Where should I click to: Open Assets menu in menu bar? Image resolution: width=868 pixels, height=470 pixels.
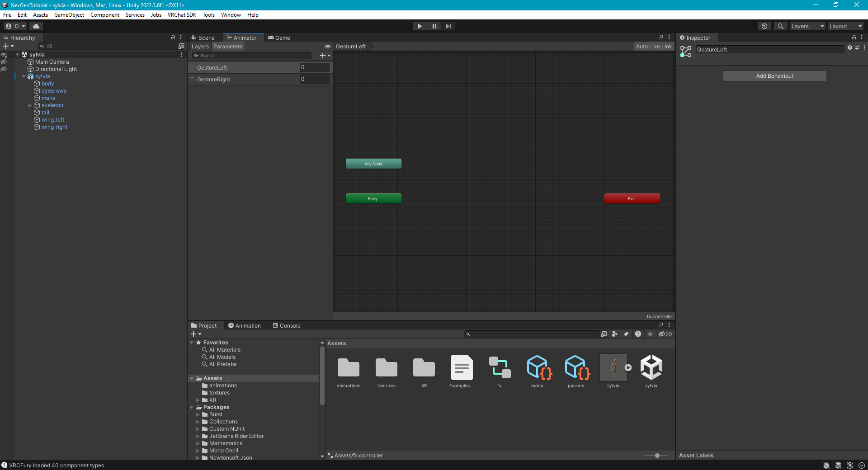pyautogui.click(x=40, y=15)
